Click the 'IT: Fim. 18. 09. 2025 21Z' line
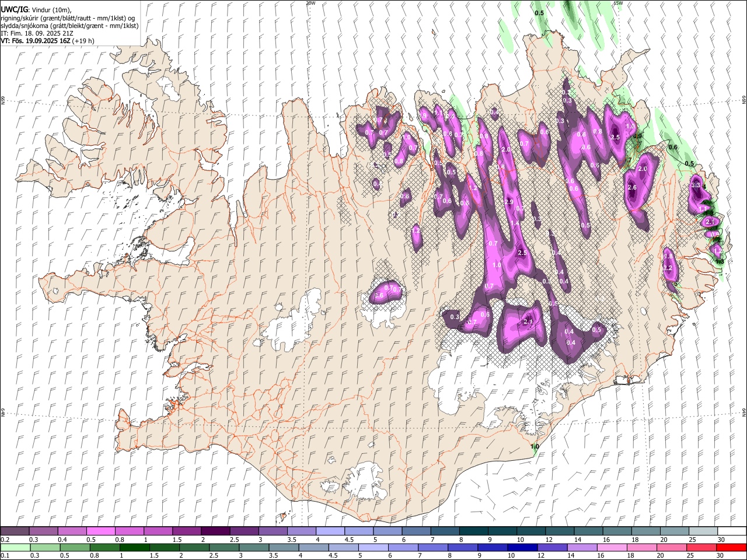Screen dimensions: 747x560 click(x=36, y=34)
